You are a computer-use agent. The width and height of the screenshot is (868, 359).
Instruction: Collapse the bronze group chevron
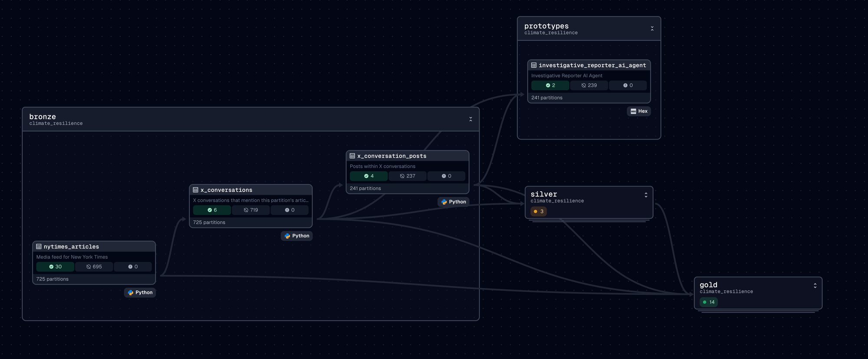coord(470,119)
